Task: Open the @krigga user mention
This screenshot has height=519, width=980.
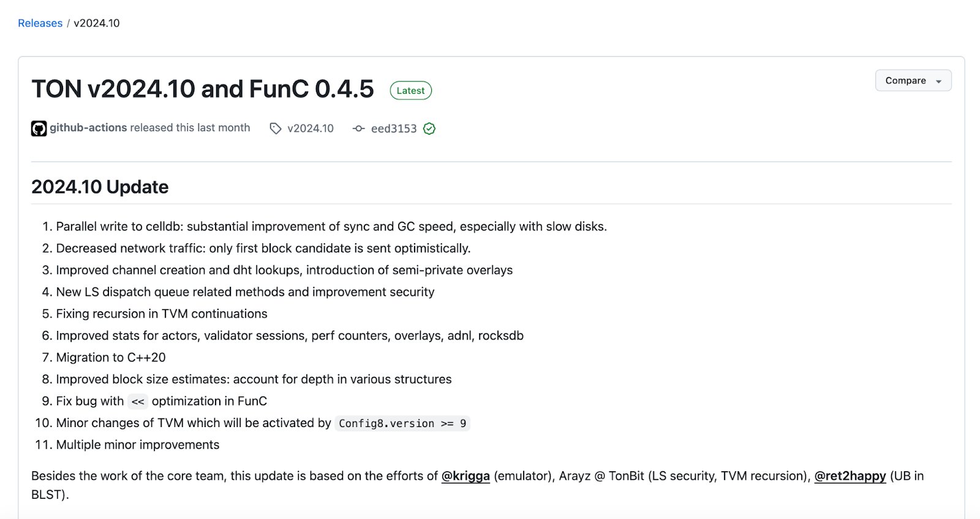Action: click(x=466, y=476)
